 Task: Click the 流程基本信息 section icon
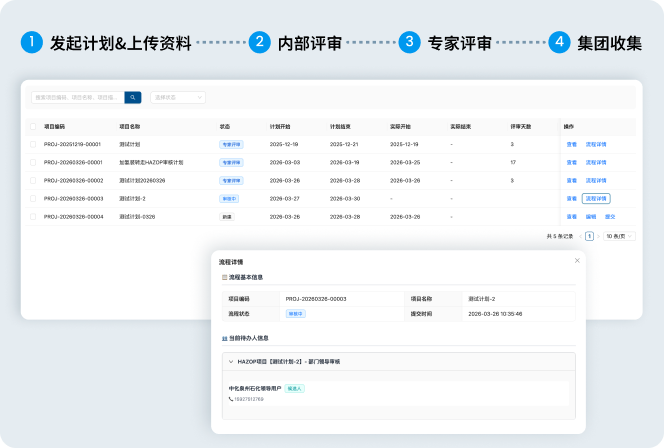tap(224, 277)
